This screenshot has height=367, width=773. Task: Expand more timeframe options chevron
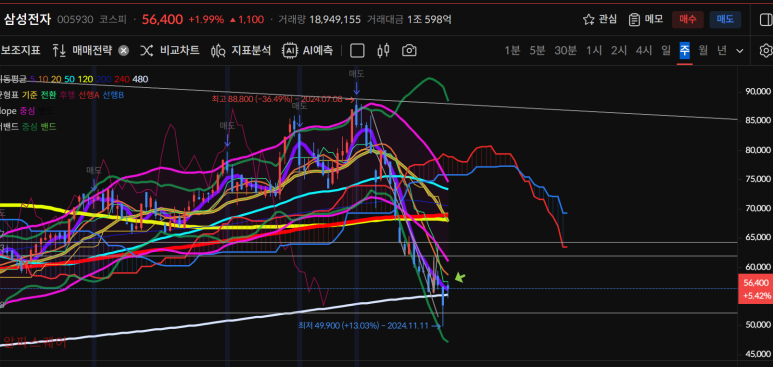click(739, 50)
